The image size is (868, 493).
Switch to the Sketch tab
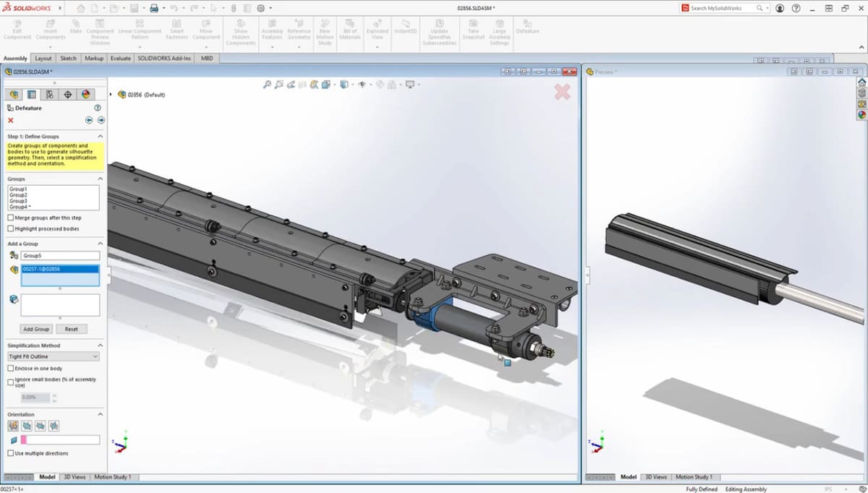[x=68, y=59]
